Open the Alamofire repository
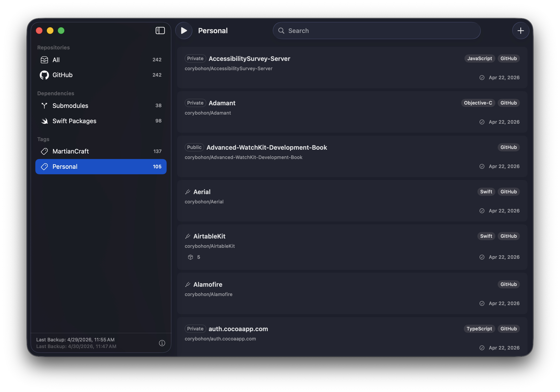Screen dimensions: 560x392 352,293
